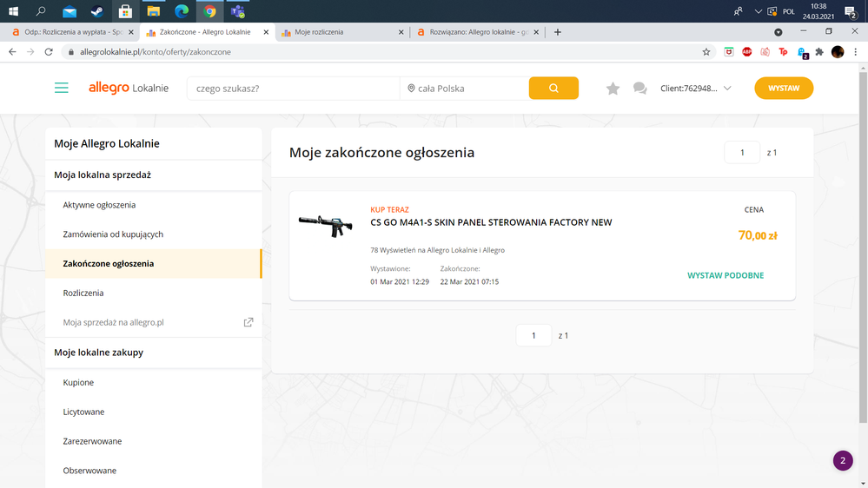The height and width of the screenshot is (488, 868).
Task: Click the page vertical scrollbar
Action: (863, 247)
